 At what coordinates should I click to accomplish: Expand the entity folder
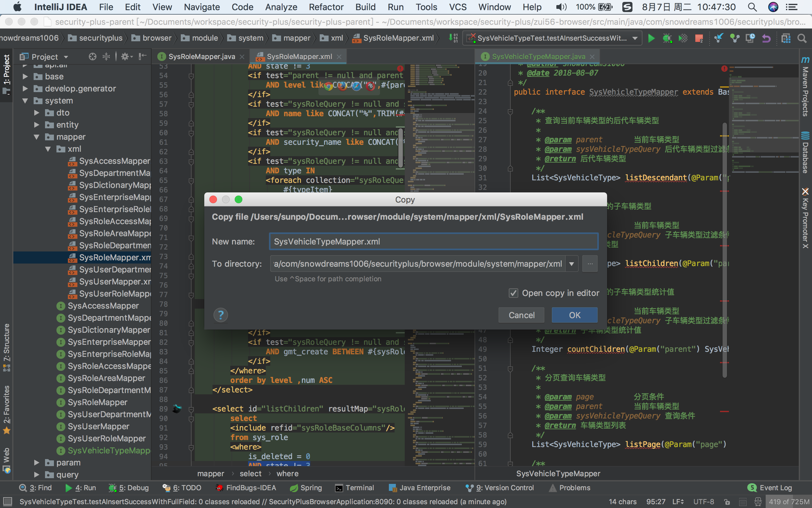[x=36, y=125]
